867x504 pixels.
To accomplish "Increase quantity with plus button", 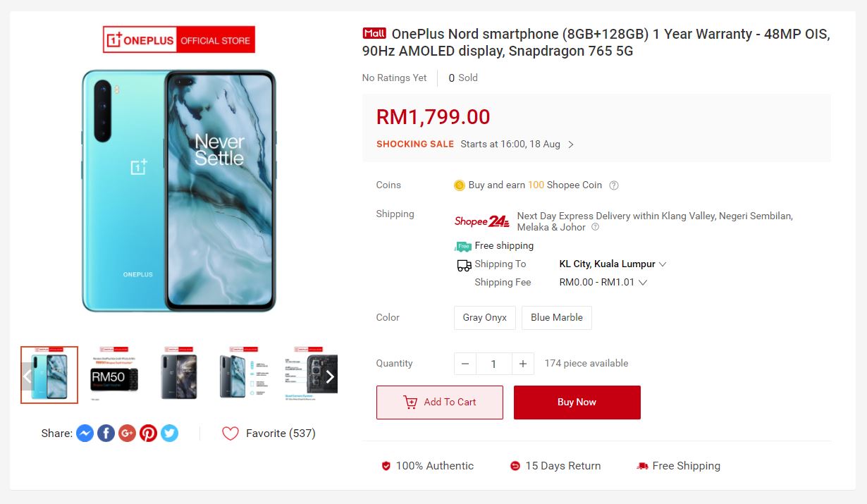I will pyautogui.click(x=522, y=364).
